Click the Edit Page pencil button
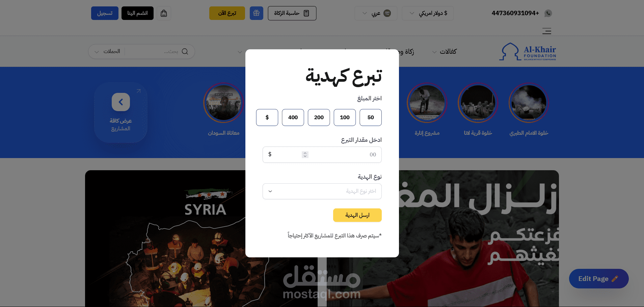This screenshot has width=644, height=307. coord(599,279)
